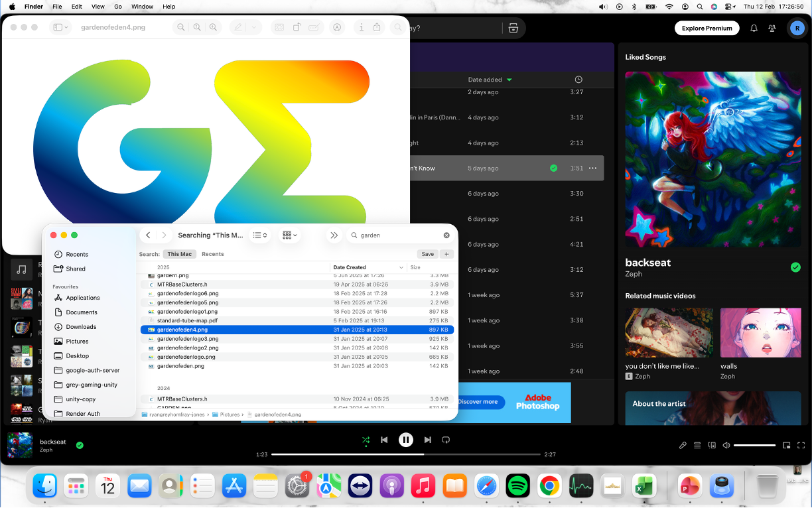Open the Markup toolbar in Preview
This screenshot has height=508, width=812.
pyautogui.click(x=337, y=27)
